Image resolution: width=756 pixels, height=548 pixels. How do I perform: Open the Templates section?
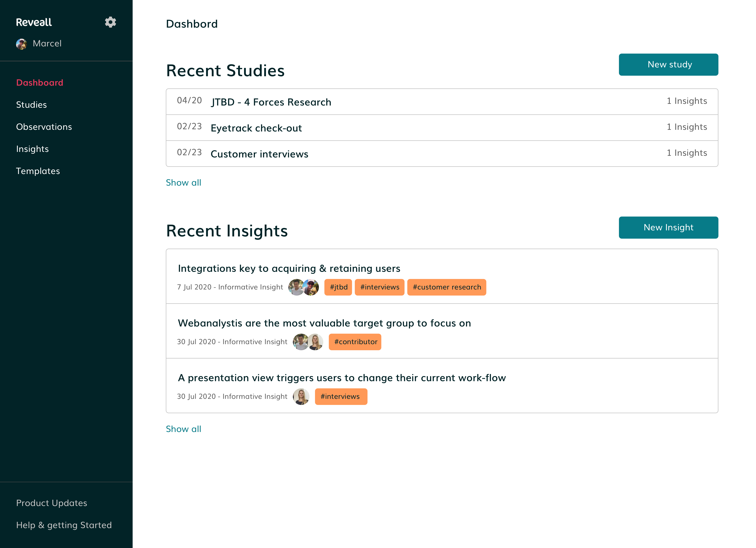pyautogui.click(x=38, y=171)
